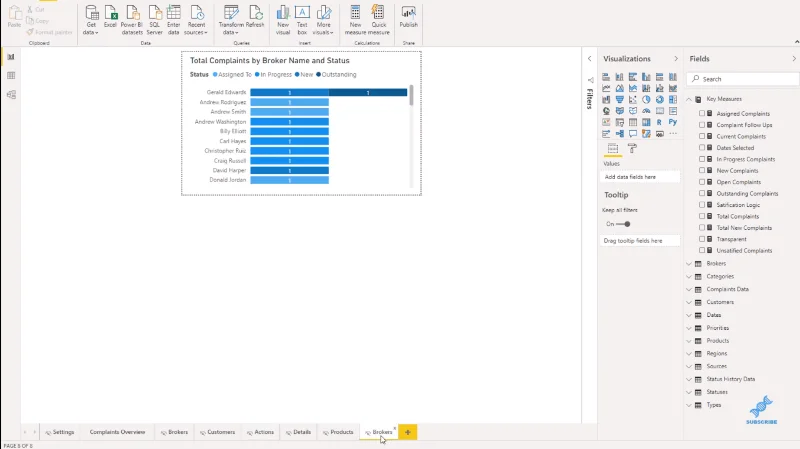Switch to Data view in left sidebar
The height and width of the screenshot is (449, 800).
point(11,76)
